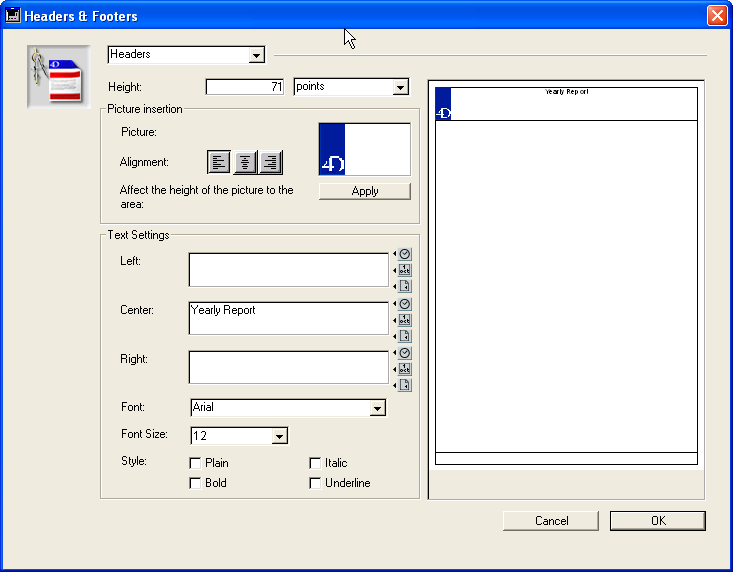Image resolution: width=733 pixels, height=572 pixels.
Task: Click the Height value input field
Action: 245,87
